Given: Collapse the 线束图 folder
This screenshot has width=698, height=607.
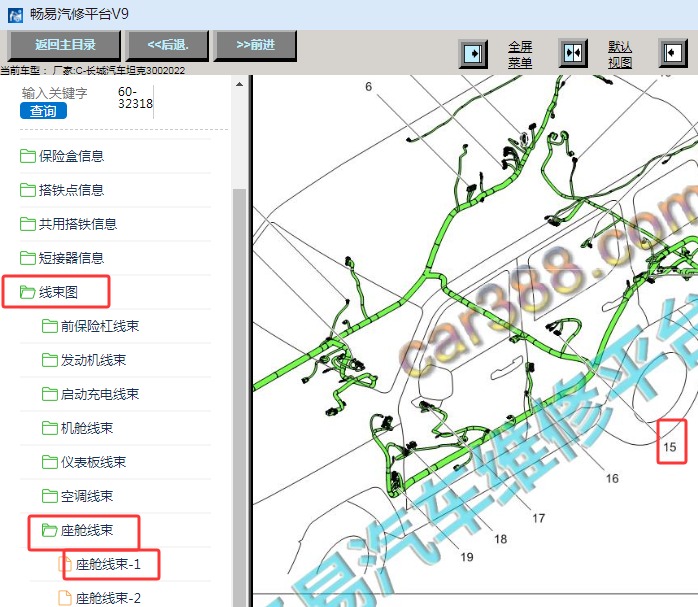Looking at the screenshot, I should click(58, 292).
